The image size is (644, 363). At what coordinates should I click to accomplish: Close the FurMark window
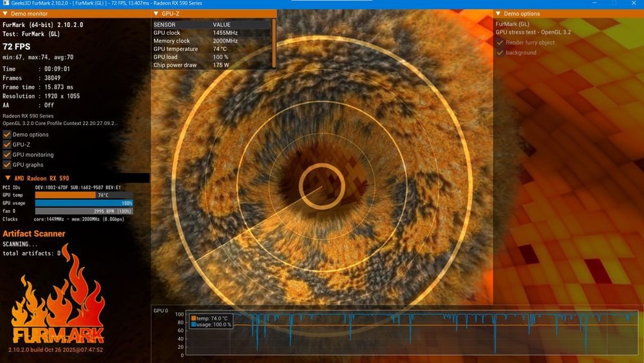pos(634,3)
